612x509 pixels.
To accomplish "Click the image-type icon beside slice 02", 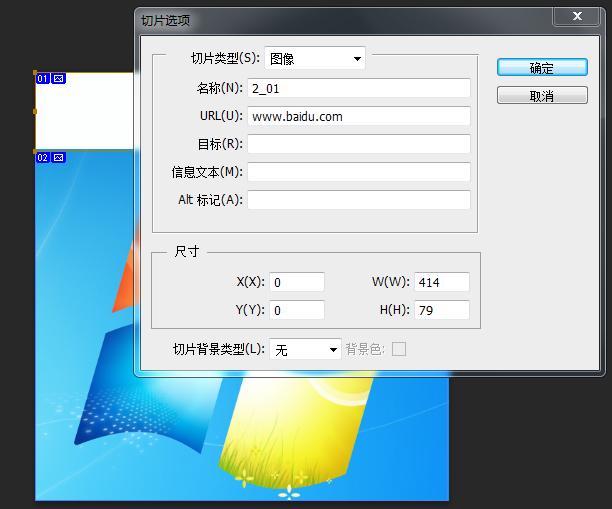I will pyautogui.click(x=59, y=158).
